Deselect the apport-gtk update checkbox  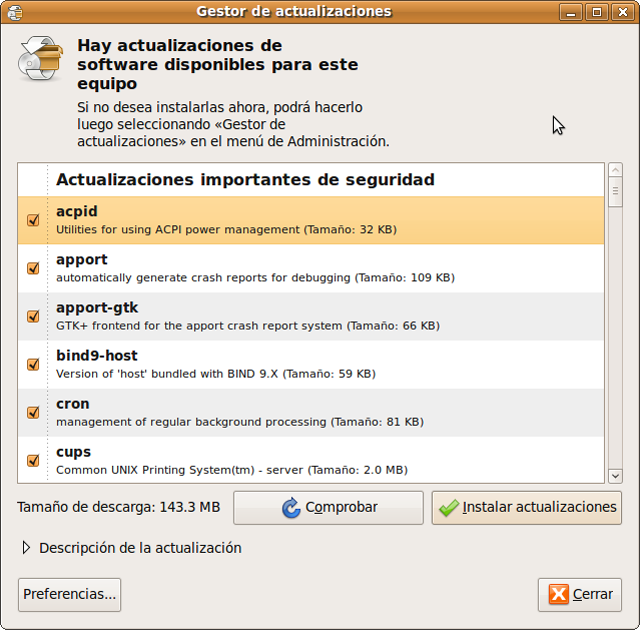33,316
